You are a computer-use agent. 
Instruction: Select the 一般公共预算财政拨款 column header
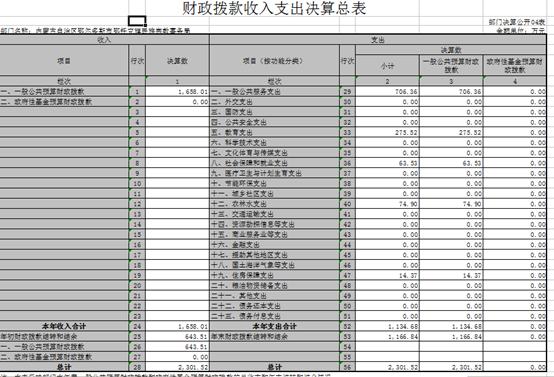coord(451,66)
